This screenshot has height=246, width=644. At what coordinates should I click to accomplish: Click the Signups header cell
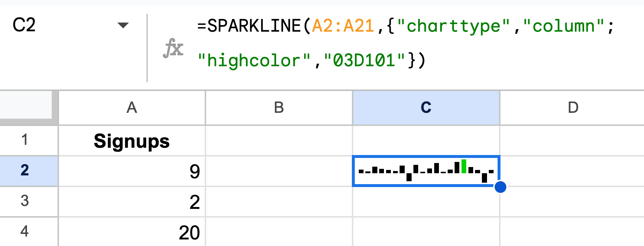pos(132,141)
